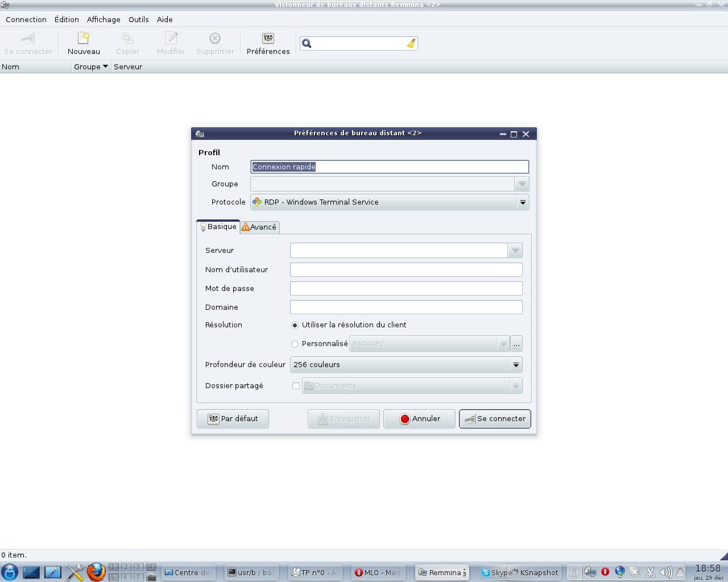Switch to virtual desktop 1 in pager
Viewport: 728px width, 582px height.
(114, 567)
